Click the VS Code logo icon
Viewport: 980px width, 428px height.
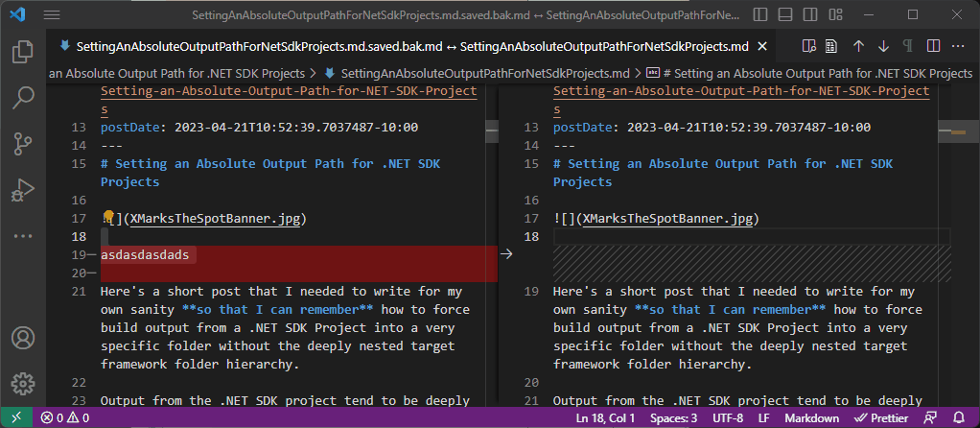(17, 14)
